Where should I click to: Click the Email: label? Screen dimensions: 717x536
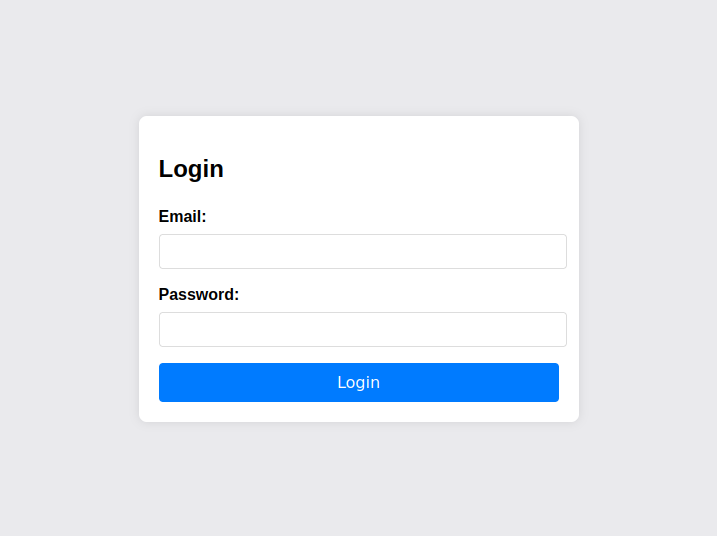point(183,216)
